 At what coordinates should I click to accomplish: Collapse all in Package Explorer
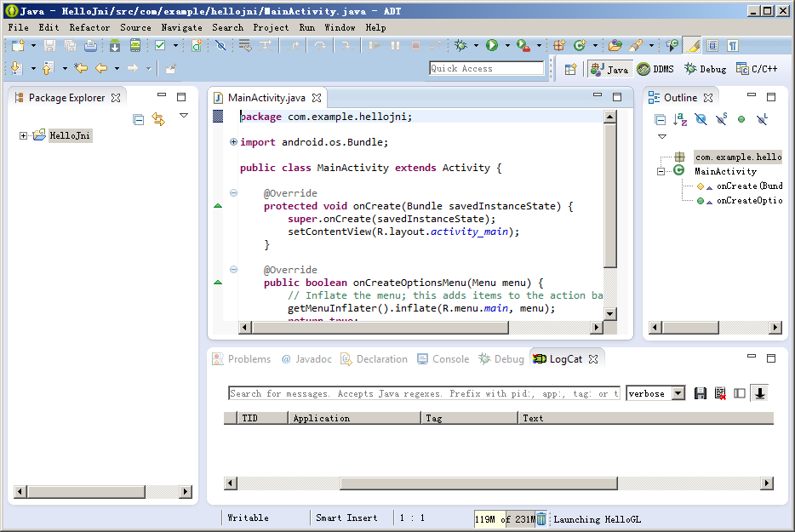tap(139, 120)
